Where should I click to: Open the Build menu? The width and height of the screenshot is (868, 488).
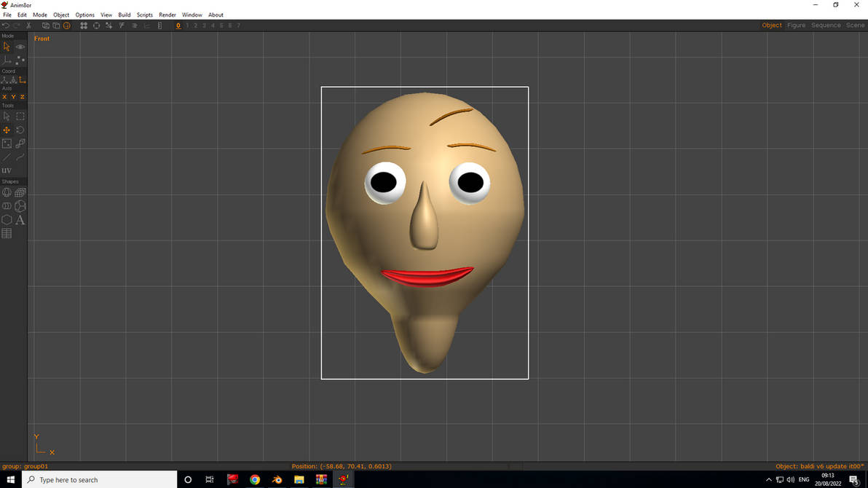click(x=125, y=15)
